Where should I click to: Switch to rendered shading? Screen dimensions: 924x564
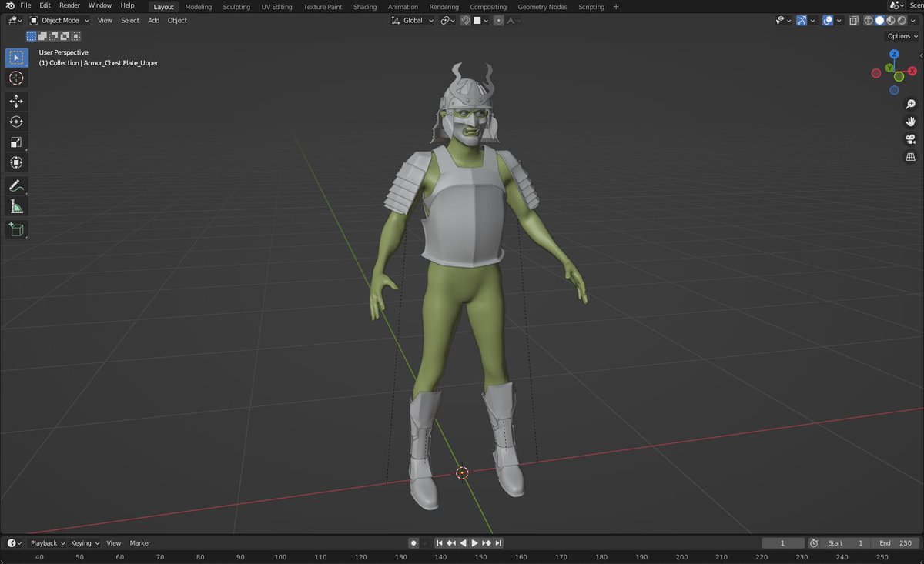pyautogui.click(x=902, y=21)
